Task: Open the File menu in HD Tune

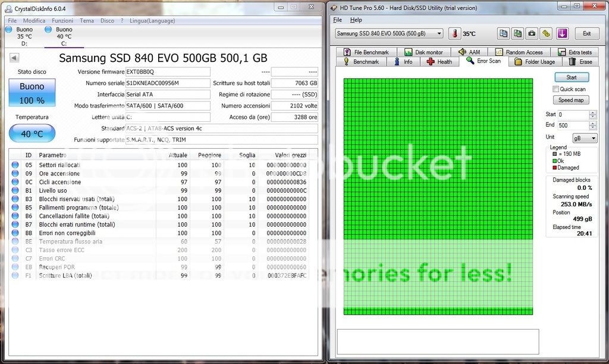Action: pos(338,20)
